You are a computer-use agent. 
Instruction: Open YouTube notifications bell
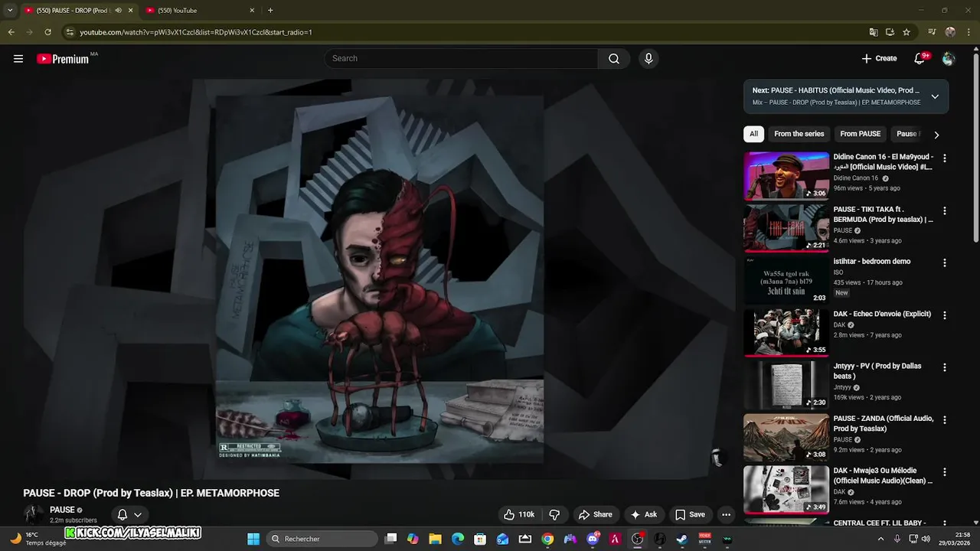pos(920,59)
